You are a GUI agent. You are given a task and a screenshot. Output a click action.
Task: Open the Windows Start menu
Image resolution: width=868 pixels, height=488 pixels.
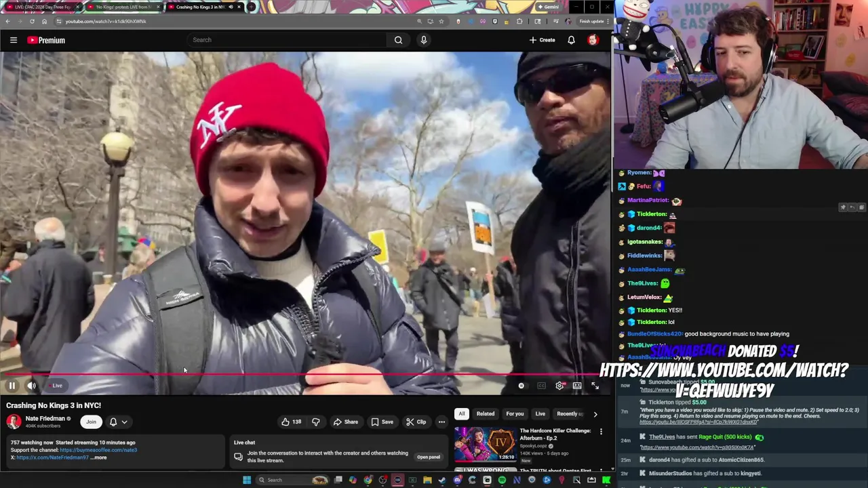point(247,480)
